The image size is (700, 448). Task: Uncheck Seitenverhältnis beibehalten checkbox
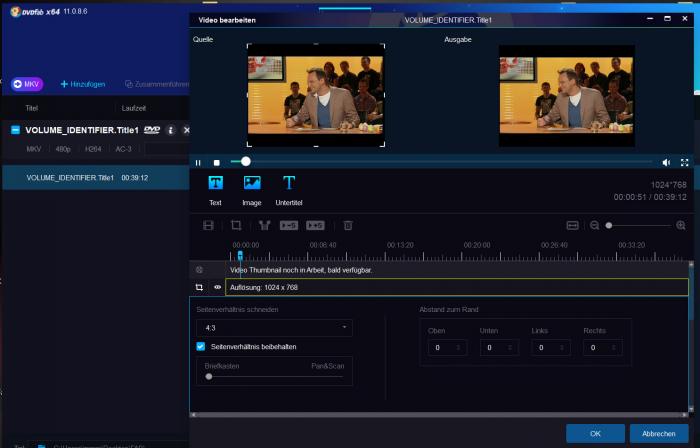click(x=201, y=346)
